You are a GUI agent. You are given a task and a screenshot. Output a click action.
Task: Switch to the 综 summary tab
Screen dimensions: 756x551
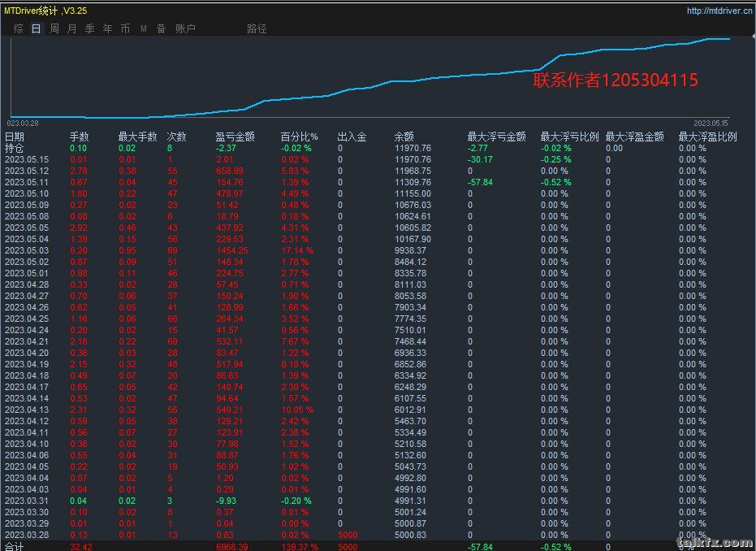[x=19, y=28]
